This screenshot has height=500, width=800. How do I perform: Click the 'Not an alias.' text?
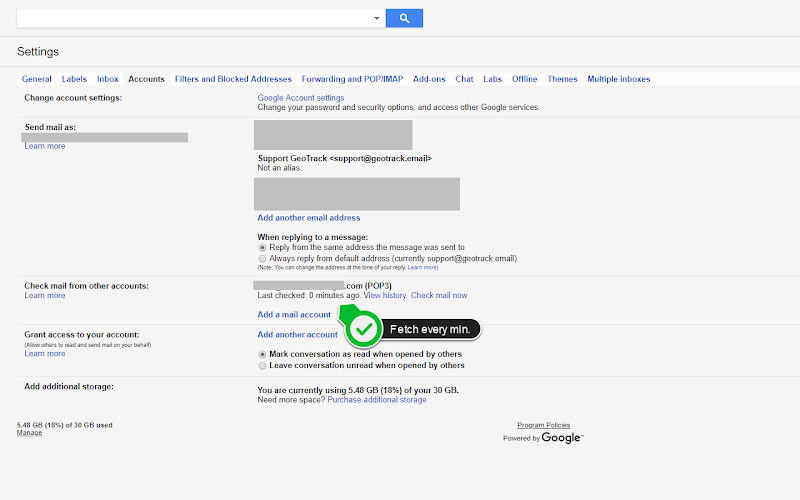(x=280, y=168)
